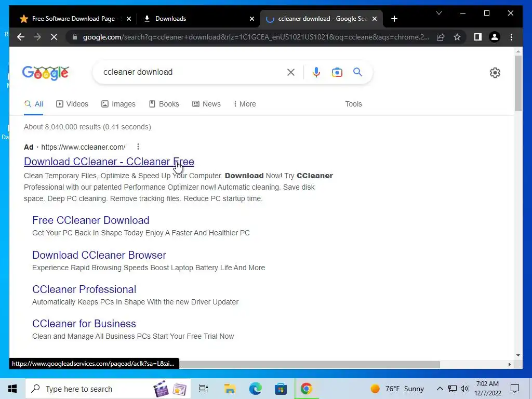Click the scroll down arrow
The height and width of the screenshot is (399, 532).
(518, 355)
